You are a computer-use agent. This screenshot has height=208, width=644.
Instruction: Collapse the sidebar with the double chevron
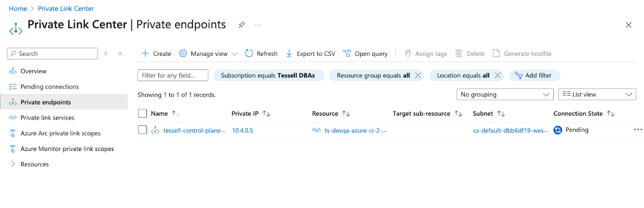120,53
